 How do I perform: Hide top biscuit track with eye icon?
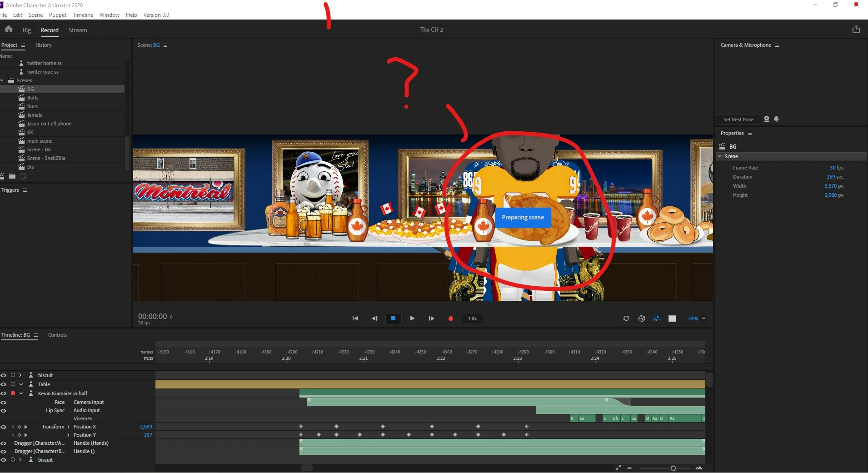pos(4,375)
